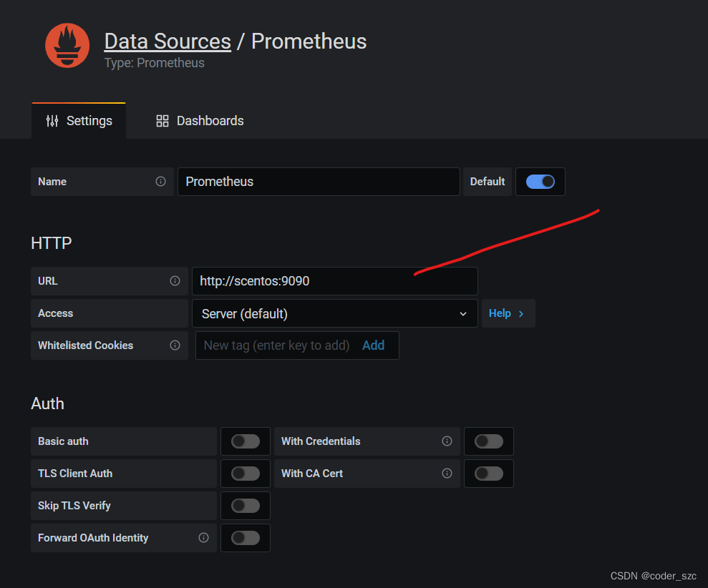
Task: Enable the Basic auth switch
Action: 245,441
